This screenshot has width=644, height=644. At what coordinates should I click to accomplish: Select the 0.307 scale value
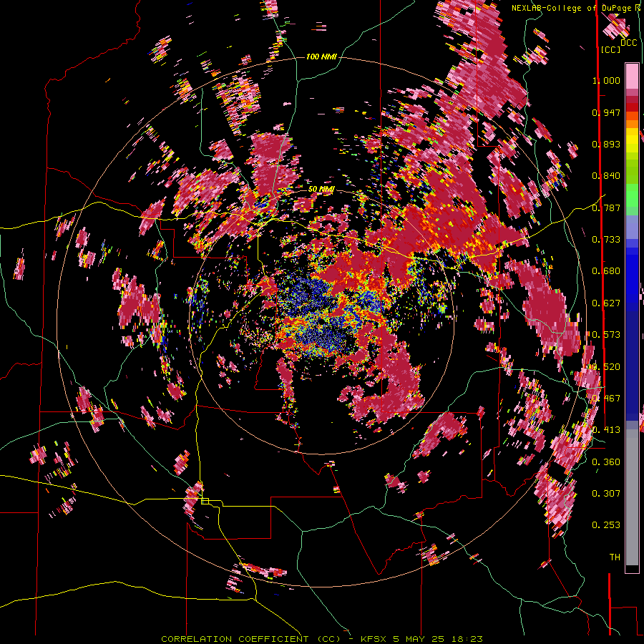pos(606,494)
